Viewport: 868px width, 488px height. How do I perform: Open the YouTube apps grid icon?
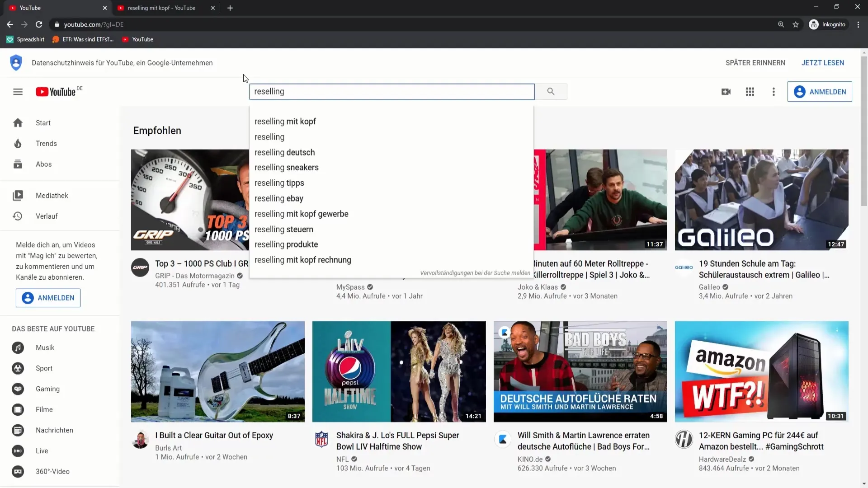click(x=750, y=92)
